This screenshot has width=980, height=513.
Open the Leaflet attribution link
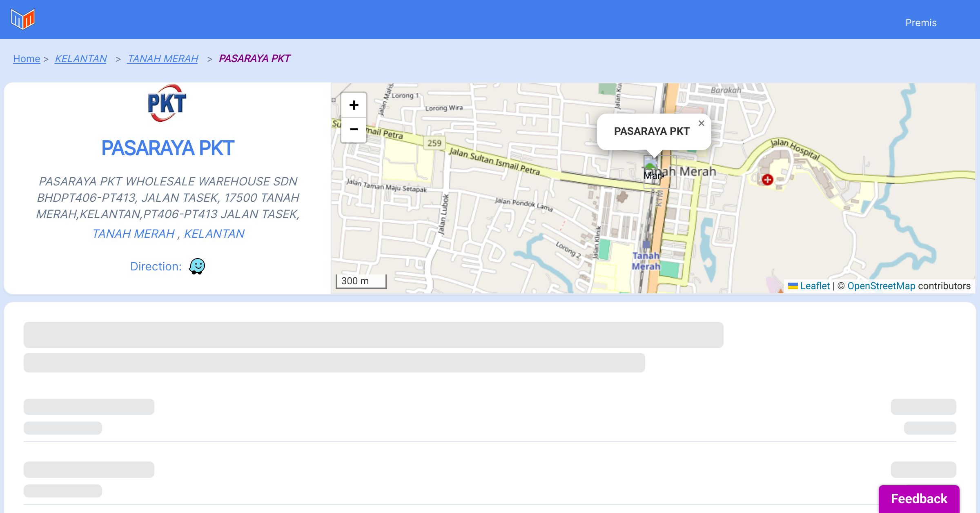tap(814, 286)
